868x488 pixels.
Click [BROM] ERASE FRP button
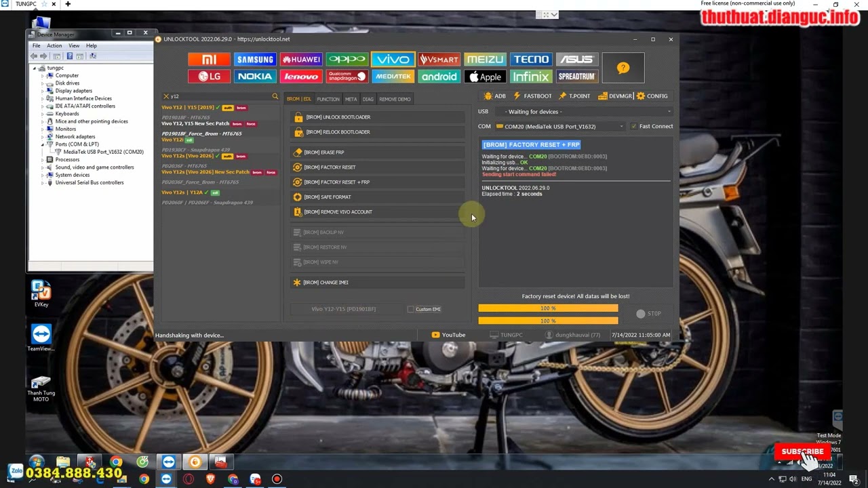click(378, 152)
